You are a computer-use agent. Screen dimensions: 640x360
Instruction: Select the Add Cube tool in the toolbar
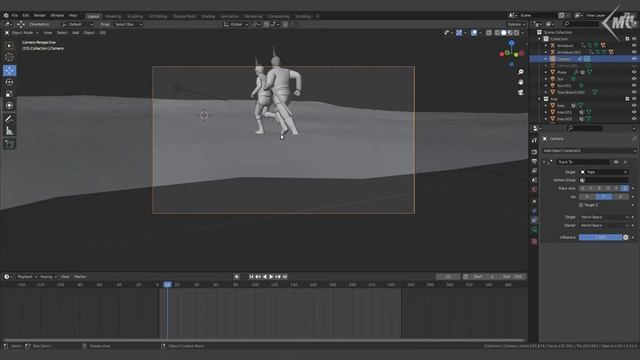pyautogui.click(x=9, y=144)
